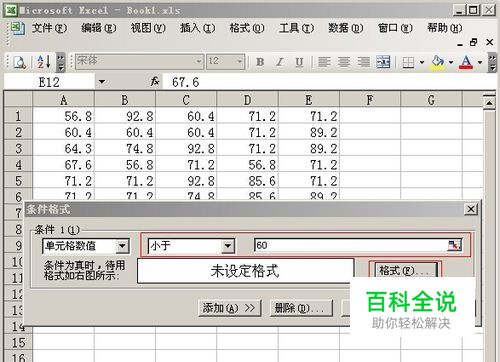
Task: Click the Name Box showing E12
Action: 50,82
